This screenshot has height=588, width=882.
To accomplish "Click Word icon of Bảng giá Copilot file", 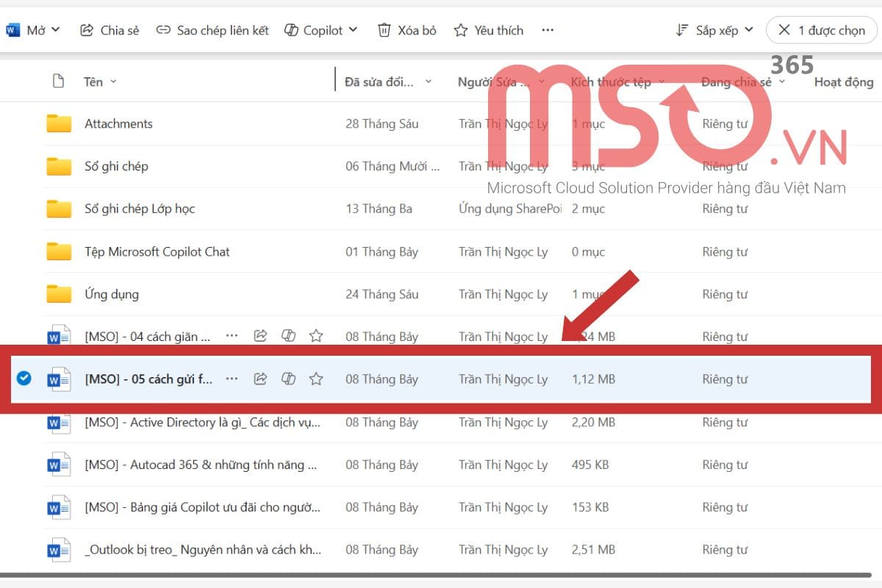I will 59,507.
